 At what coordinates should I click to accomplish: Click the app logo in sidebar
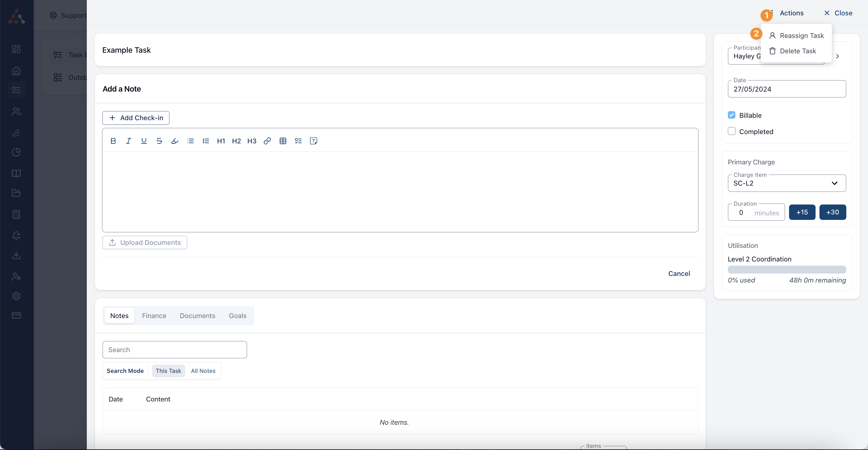[16, 17]
